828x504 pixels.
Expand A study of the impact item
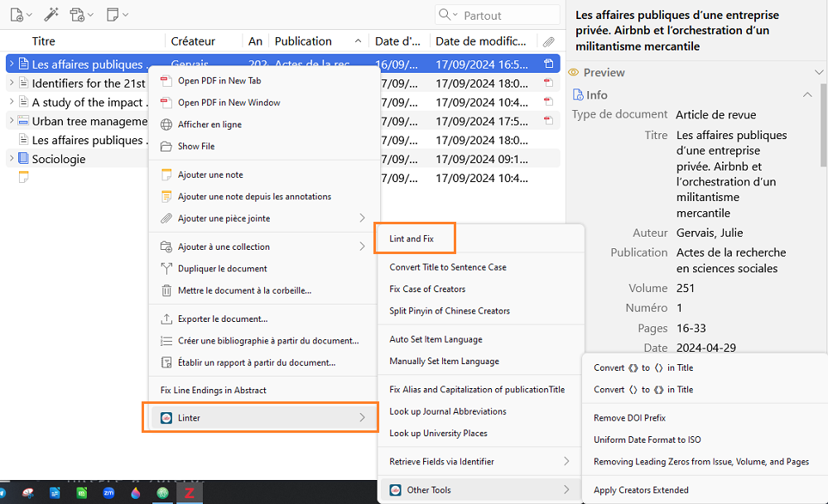pyautogui.click(x=11, y=102)
